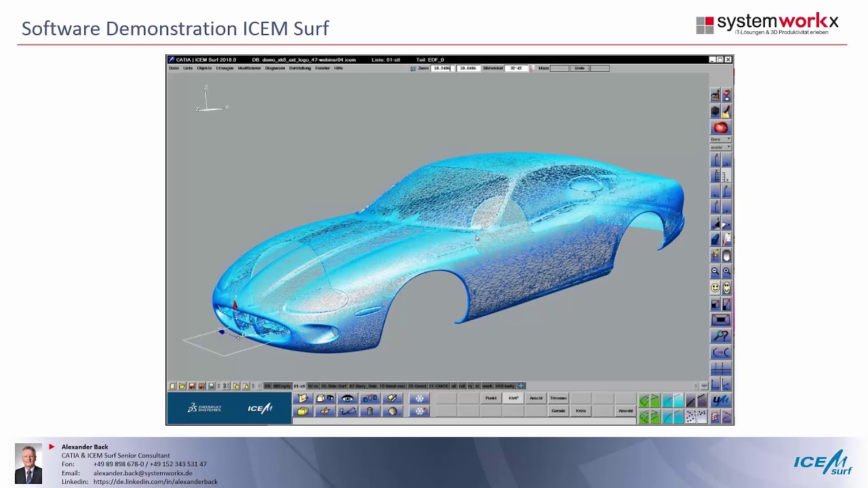This screenshot has height=488, width=868.
Task: Click the mirror symmetry C arrow icon
Action: [721, 352]
